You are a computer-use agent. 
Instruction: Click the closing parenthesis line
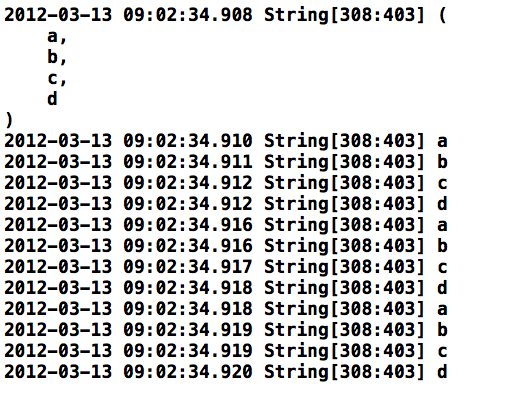pyautogui.click(x=9, y=120)
